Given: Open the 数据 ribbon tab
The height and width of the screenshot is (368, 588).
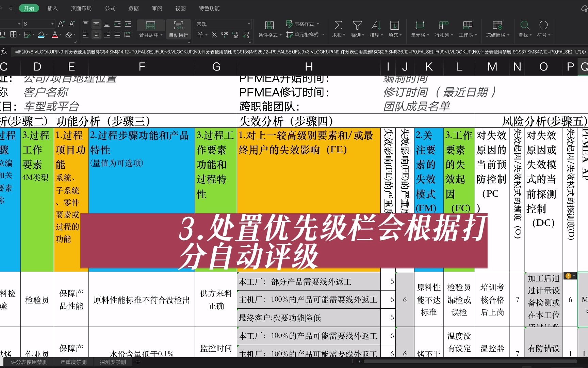Looking at the screenshot, I should (x=133, y=8).
